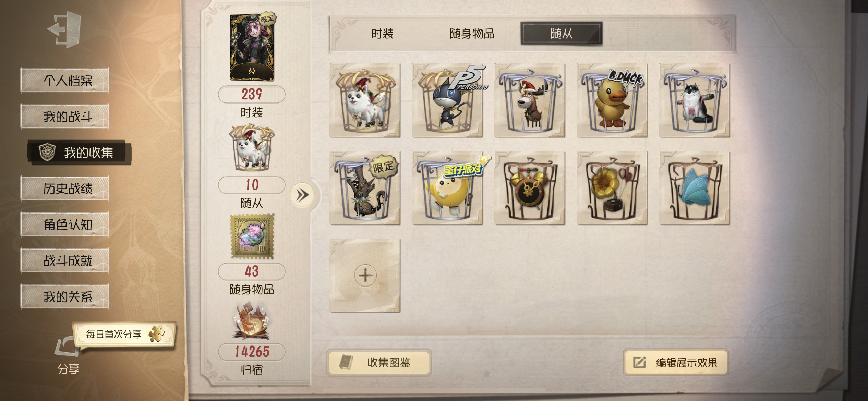
Task: Open the 归宿 organ house icon
Action: [x=252, y=321]
